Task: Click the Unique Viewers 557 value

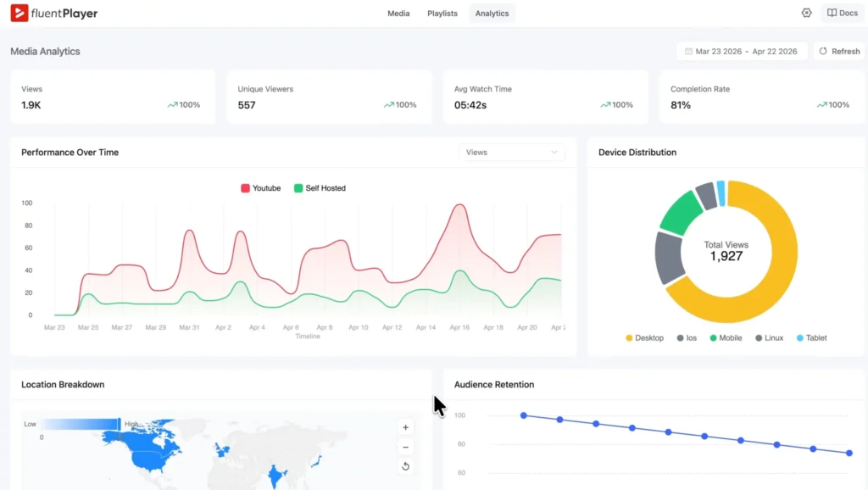Action: point(247,105)
